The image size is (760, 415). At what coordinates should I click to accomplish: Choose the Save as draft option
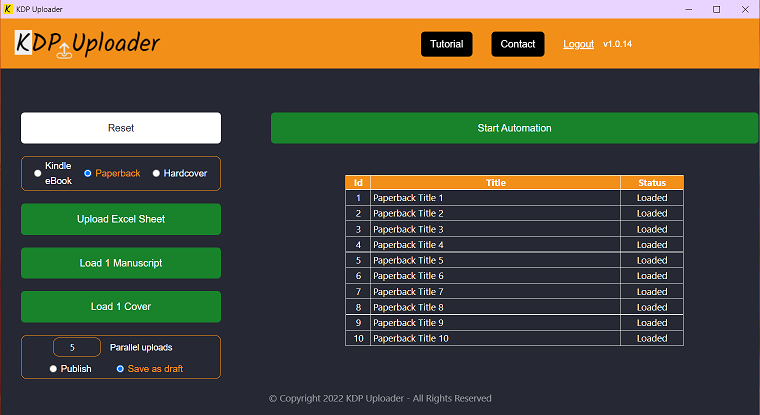pyautogui.click(x=120, y=369)
